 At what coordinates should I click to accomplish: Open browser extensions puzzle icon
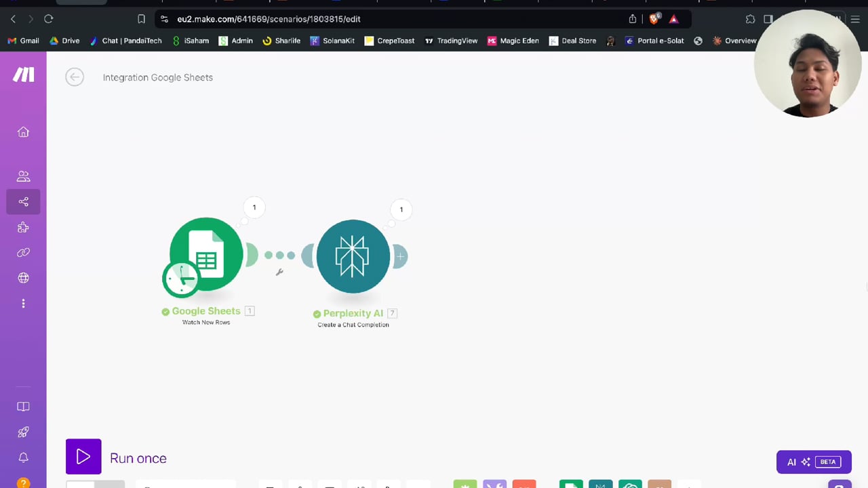click(x=750, y=19)
